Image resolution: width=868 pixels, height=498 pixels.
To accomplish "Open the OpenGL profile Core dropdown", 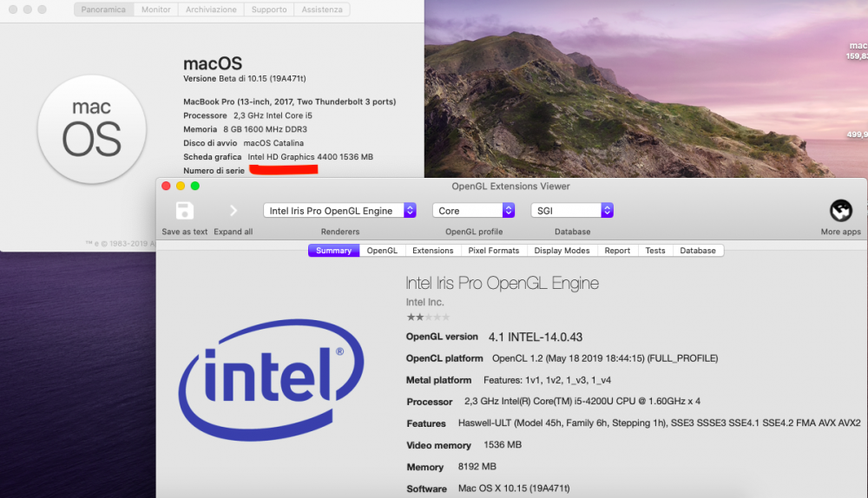I will (x=474, y=211).
